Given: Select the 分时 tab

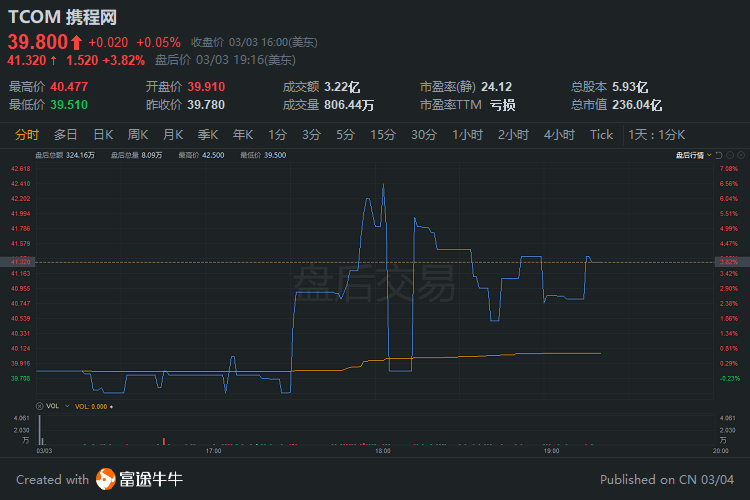Looking at the screenshot, I should (x=27, y=135).
